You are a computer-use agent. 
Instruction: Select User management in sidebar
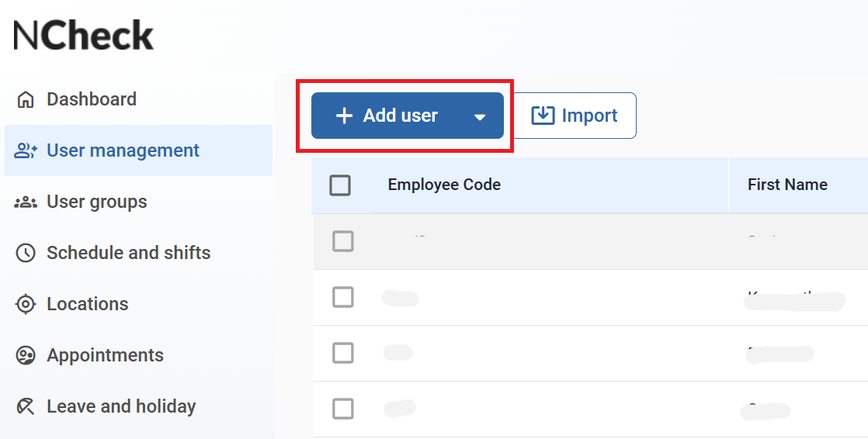point(138,150)
